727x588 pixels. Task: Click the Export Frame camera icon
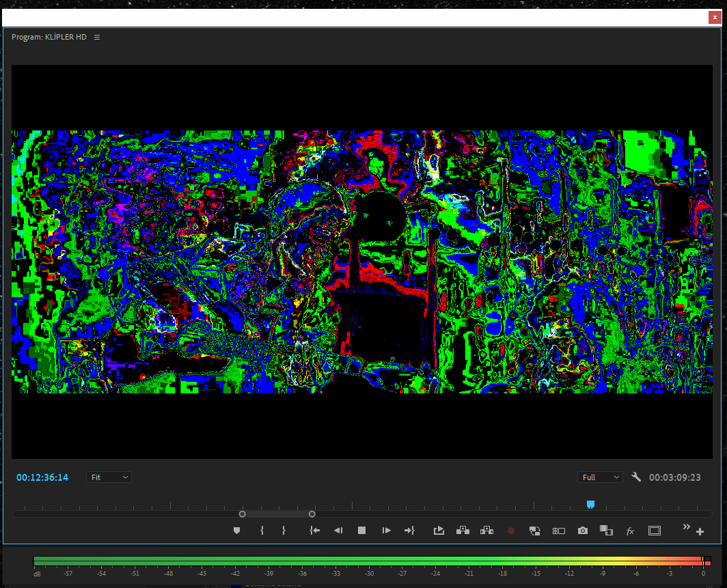(x=582, y=530)
